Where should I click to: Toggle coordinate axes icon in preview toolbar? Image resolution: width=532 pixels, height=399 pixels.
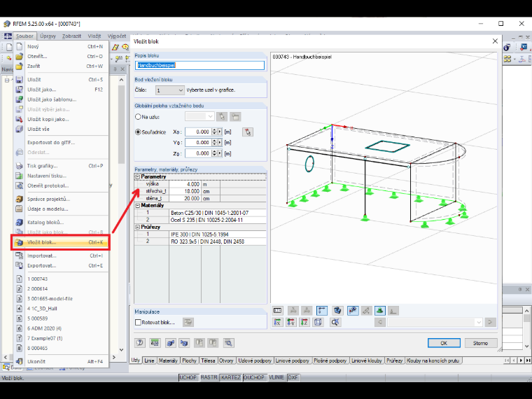[321, 310]
